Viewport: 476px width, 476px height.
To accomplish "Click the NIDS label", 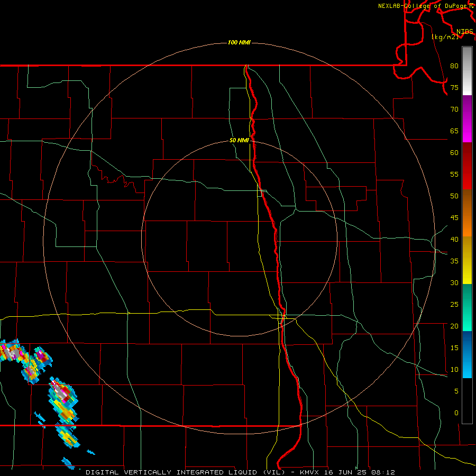I will point(465,32).
